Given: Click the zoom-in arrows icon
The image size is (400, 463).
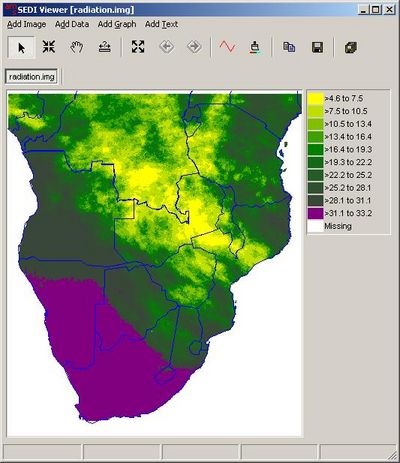Looking at the screenshot, I should 49,47.
